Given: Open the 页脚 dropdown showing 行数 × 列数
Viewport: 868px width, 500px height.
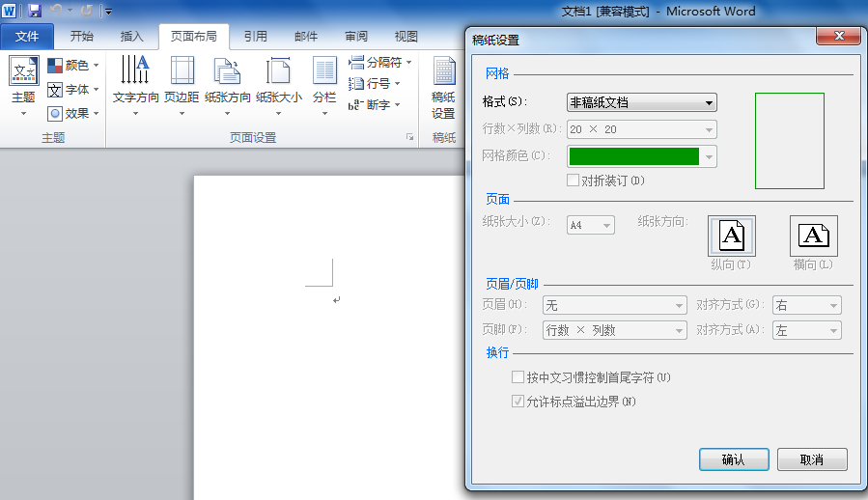Looking at the screenshot, I should [x=614, y=330].
